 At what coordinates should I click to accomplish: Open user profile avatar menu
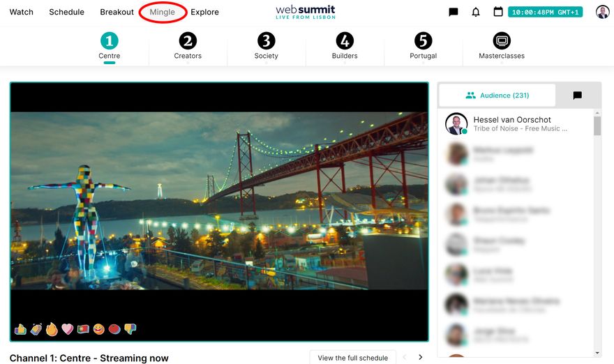point(602,12)
